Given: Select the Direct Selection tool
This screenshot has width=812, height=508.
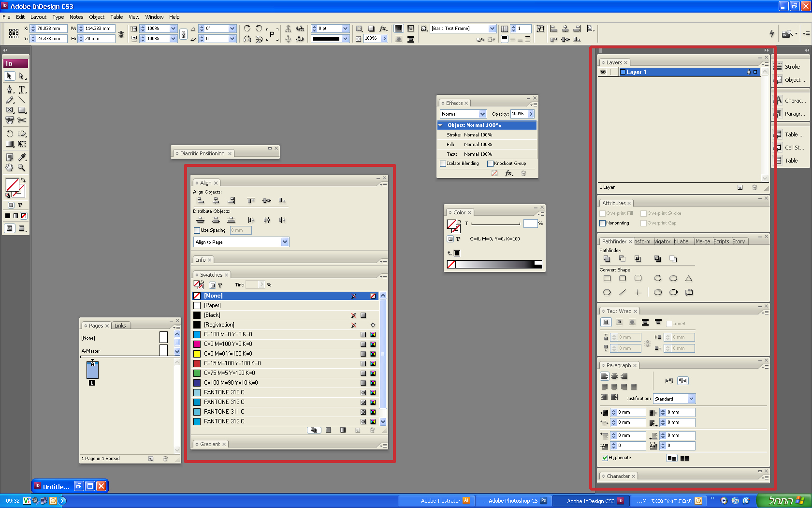Looking at the screenshot, I should click(22, 76).
